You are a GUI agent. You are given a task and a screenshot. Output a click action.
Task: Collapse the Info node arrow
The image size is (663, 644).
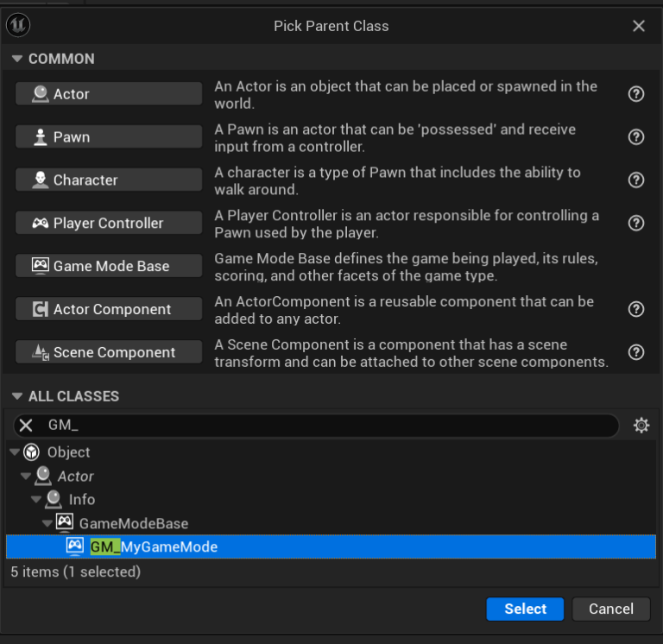tap(36, 500)
